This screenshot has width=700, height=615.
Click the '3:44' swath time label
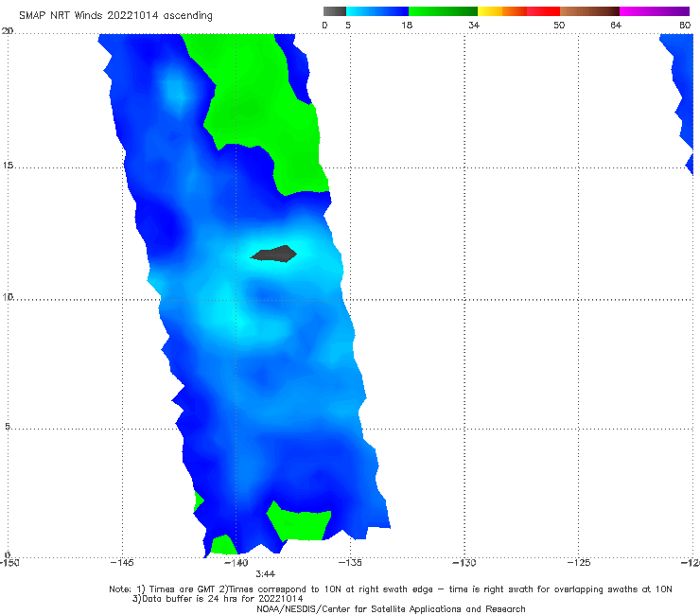(265, 574)
